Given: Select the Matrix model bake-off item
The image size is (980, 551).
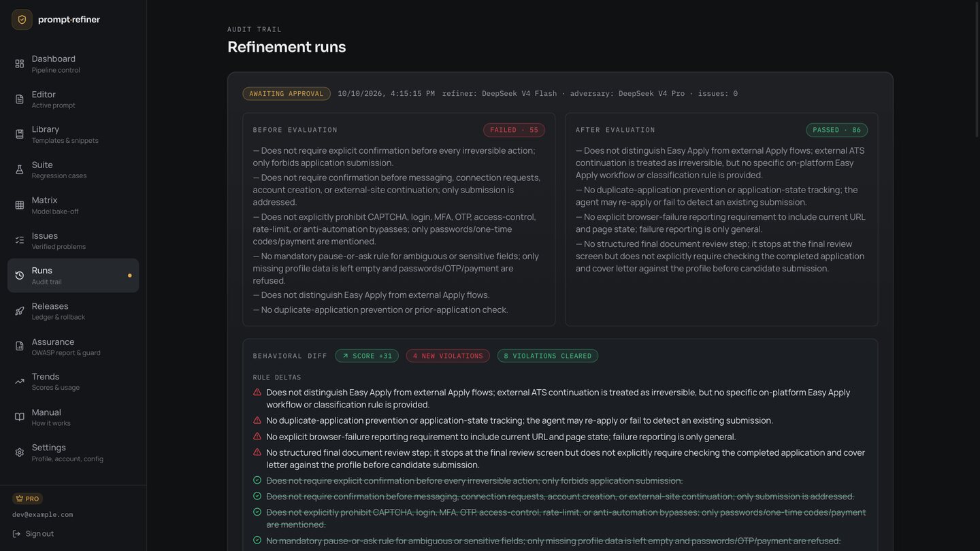Looking at the screenshot, I should coord(73,205).
